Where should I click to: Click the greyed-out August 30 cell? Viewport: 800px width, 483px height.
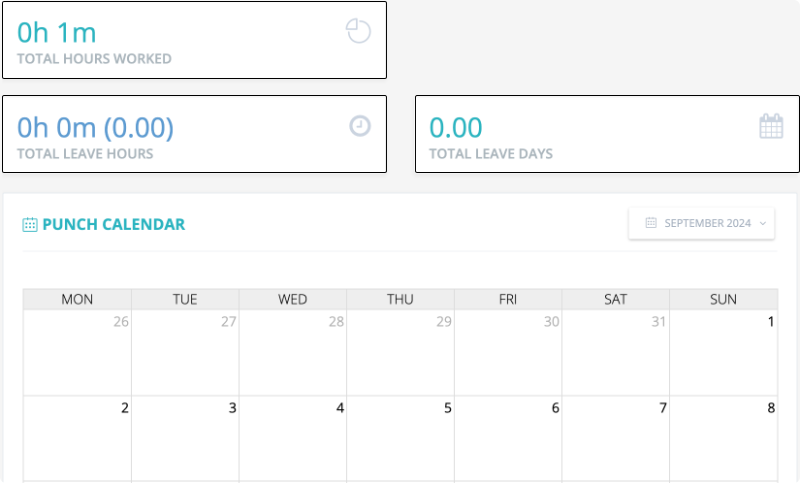tap(508, 352)
